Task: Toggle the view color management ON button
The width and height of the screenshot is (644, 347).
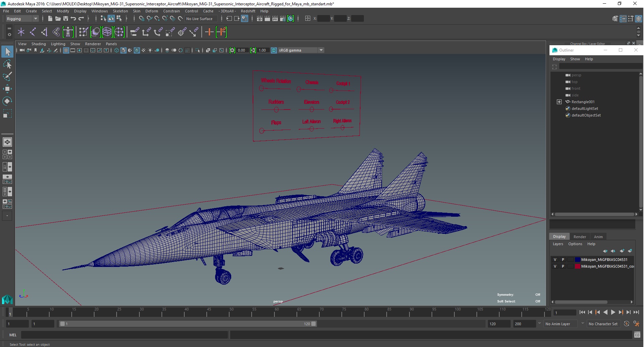Action: (x=274, y=50)
